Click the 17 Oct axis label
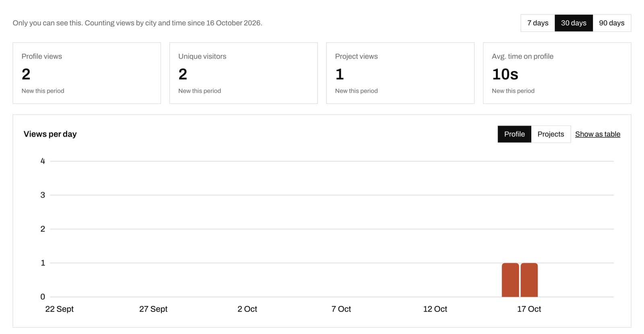 click(529, 309)
